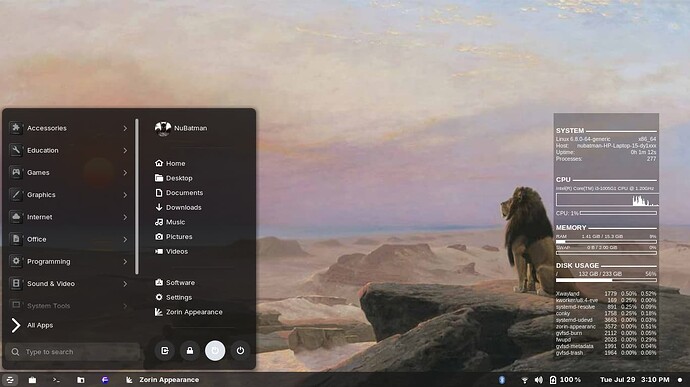Screen dimensions: 690x387
Task: Click the power off button
Action: (240, 351)
